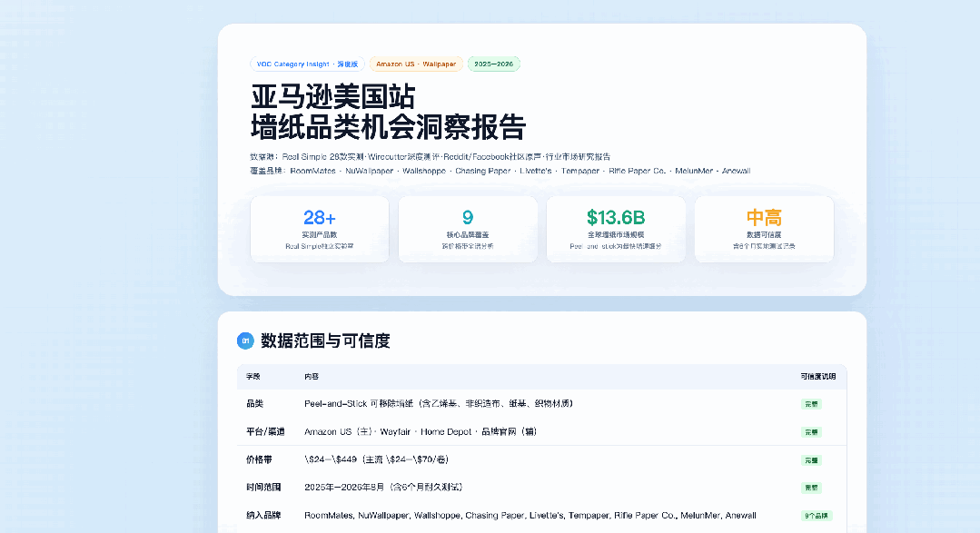Click the "9个品牌" tag
Viewport: 980px width, 533px height.
pos(817,516)
